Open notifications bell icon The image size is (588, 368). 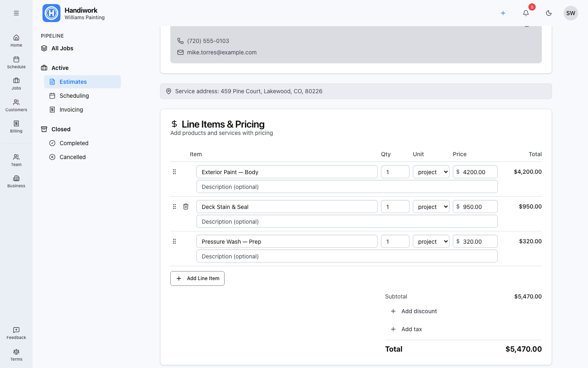coord(526,13)
